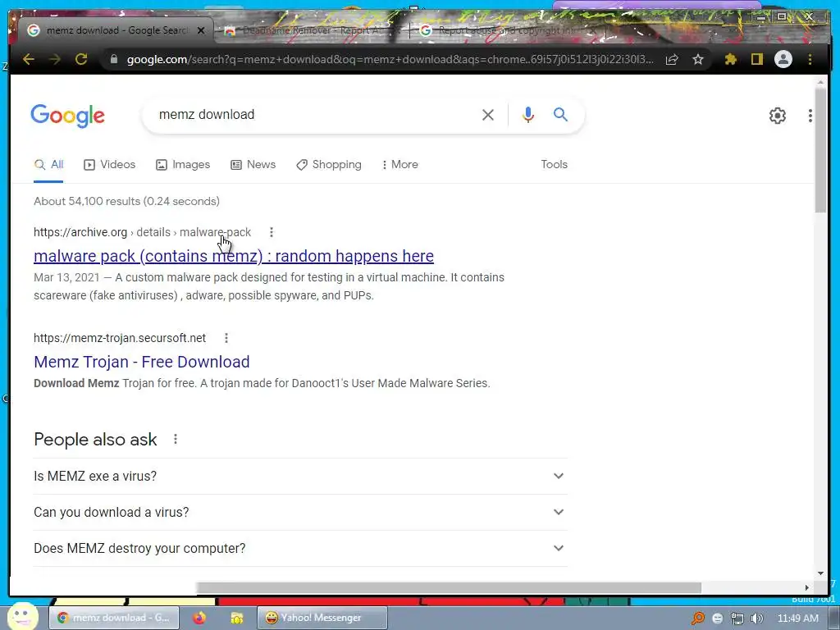Viewport: 840px width, 630px height.
Task: Open the dots menu beside the settings gear
Action: [810, 115]
